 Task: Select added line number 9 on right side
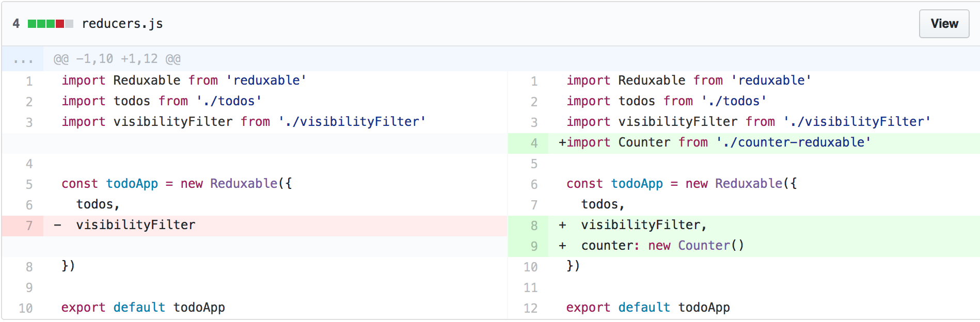[x=528, y=247]
